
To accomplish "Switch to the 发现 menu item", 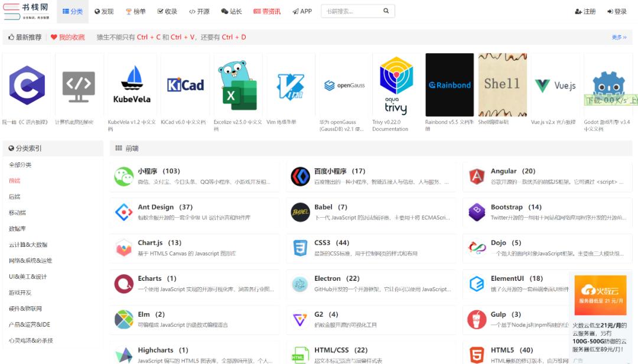I will (104, 11).
